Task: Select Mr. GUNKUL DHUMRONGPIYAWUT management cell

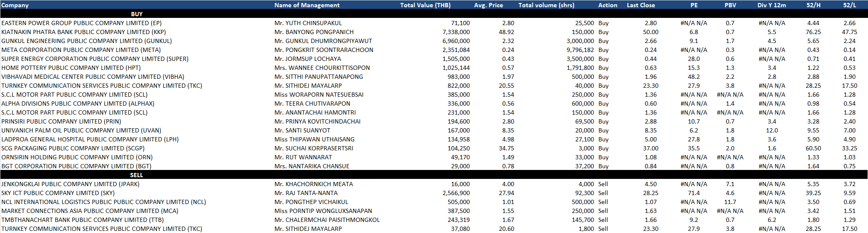Action: click(x=323, y=41)
